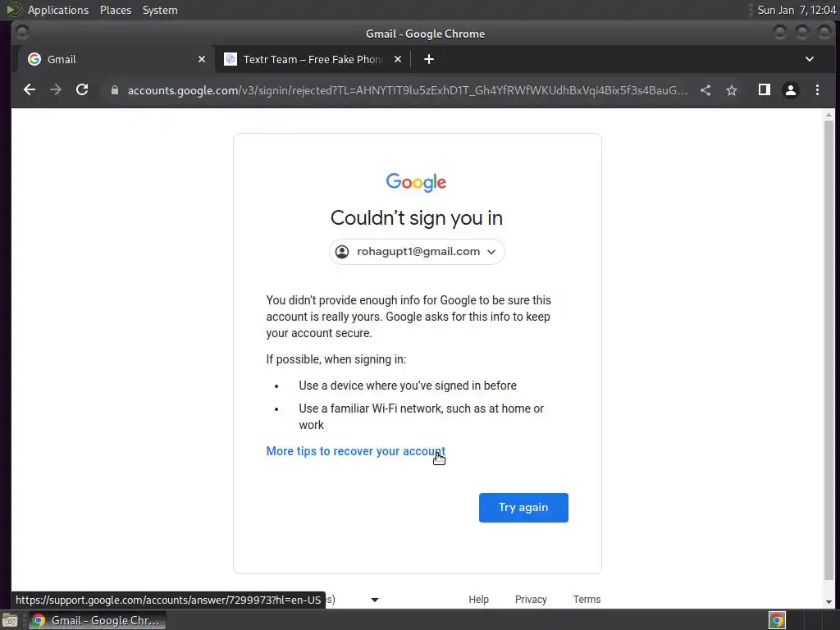Click the address bar URL

407,90
